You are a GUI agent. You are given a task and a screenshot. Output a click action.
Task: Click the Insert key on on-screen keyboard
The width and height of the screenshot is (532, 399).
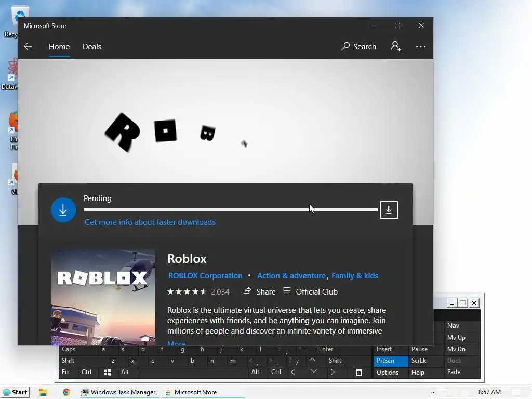point(391,349)
